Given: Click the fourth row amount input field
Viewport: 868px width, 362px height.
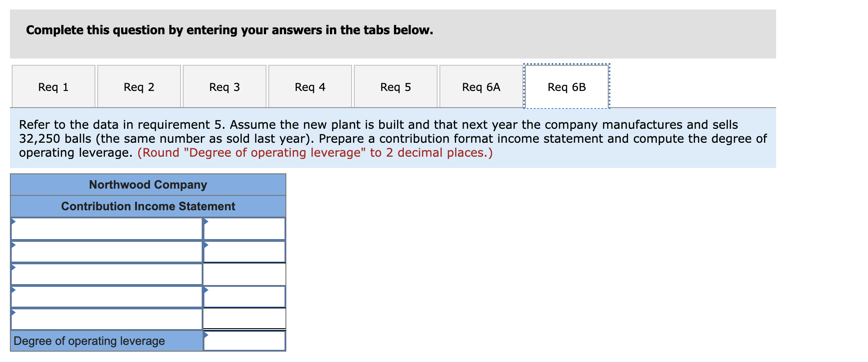Looking at the screenshot, I should point(244,297).
